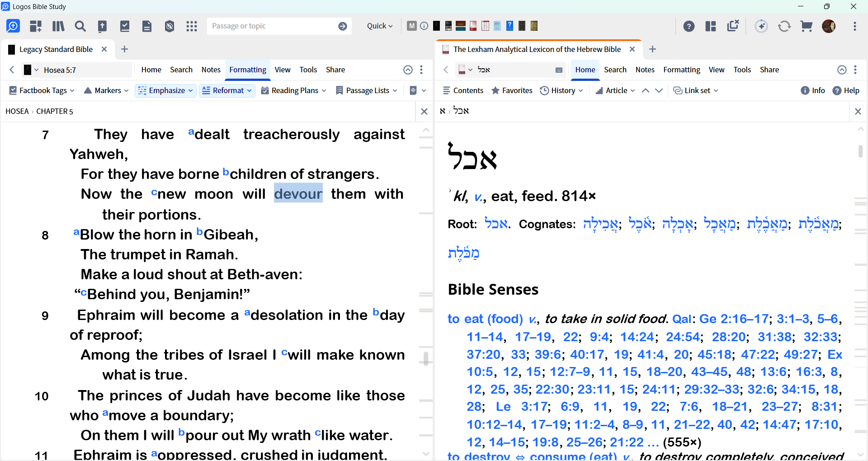
Task: Go back in Legacy Standard Bible panel
Action: (x=12, y=70)
